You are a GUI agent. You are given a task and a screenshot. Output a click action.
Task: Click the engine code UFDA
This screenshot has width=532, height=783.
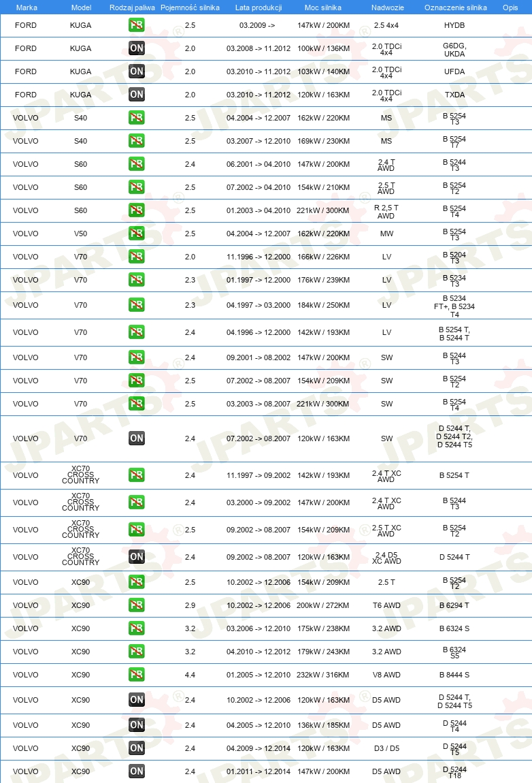tap(454, 71)
